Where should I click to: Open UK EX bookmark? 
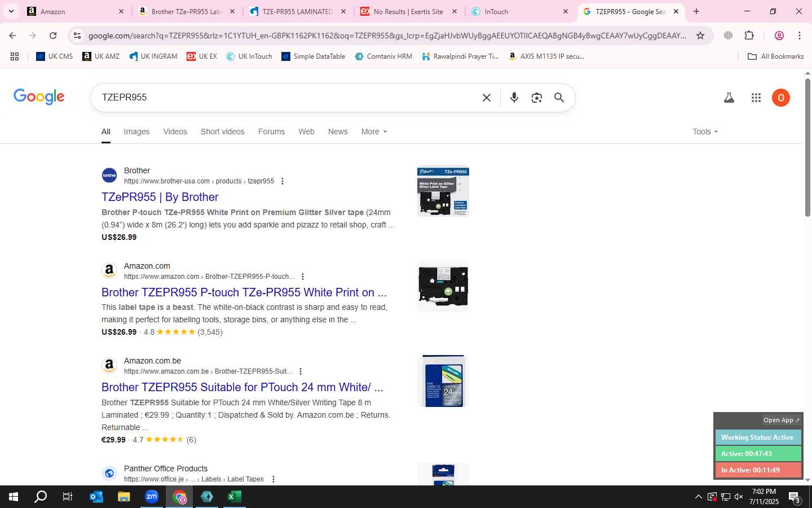tap(202, 56)
